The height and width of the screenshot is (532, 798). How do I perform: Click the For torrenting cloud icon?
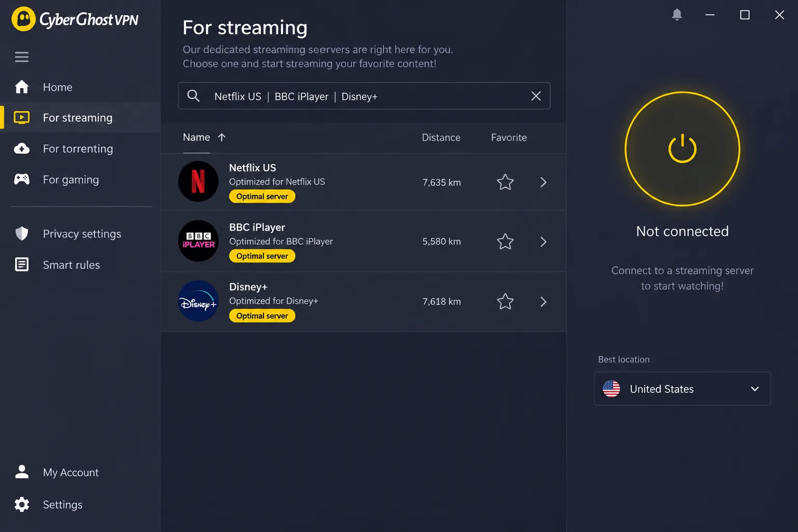click(x=22, y=149)
